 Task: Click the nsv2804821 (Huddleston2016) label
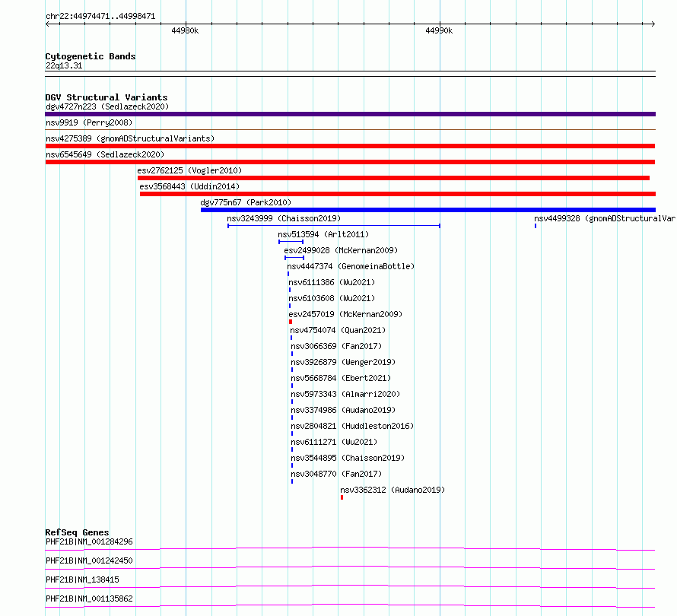click(352, 426)
